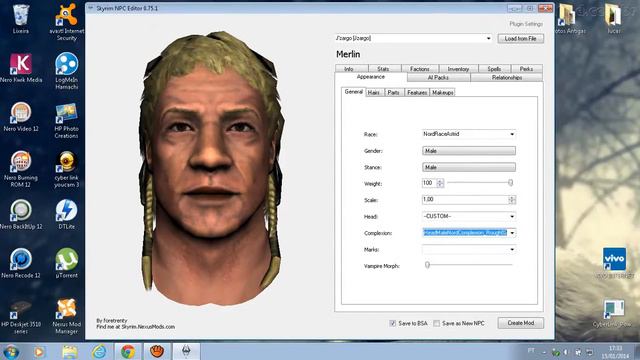The width and height of the screenshot is (640, 360).
Task: Open the orange baseball-glove icon in taskbar
Action: (x=157, y=351)
